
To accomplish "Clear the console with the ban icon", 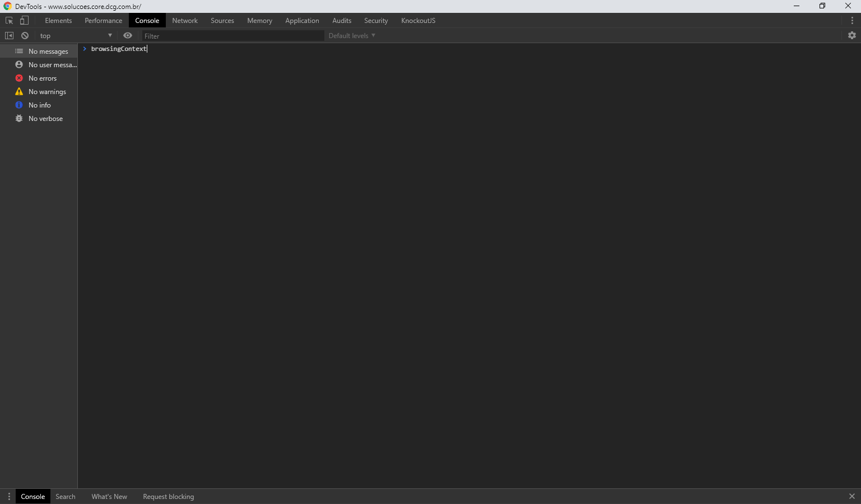I will pos(25,35).
